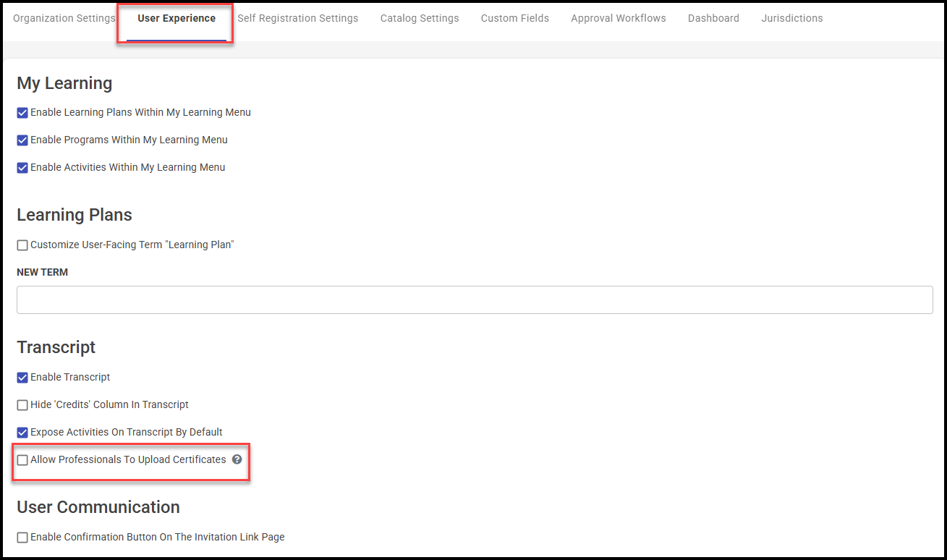Check Customize User-Facing Term "Learning Plan"
The width and height of the screenshot is (947, 560).
(22, 245)
